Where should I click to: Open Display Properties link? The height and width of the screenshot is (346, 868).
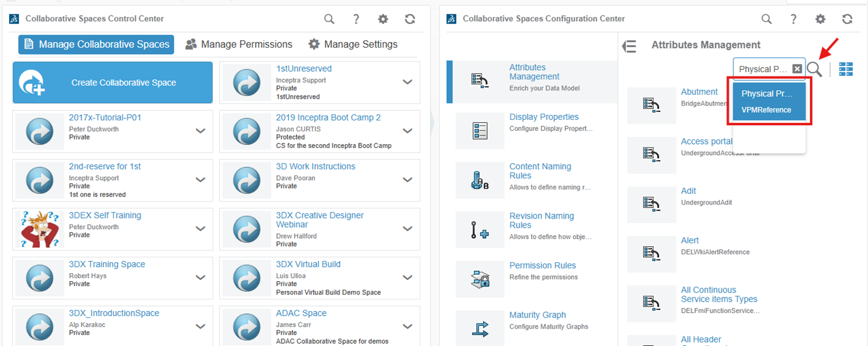pos(544,117)
